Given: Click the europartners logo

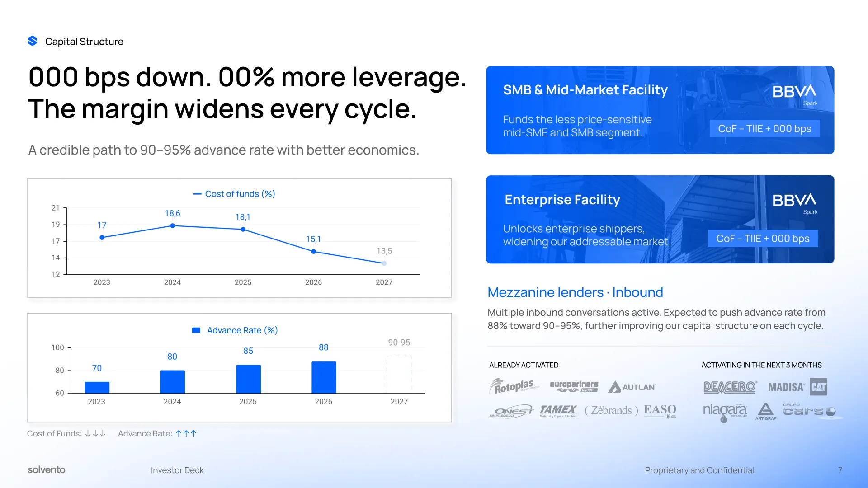Looking at the screenshot, I should [x=574, y=386].
